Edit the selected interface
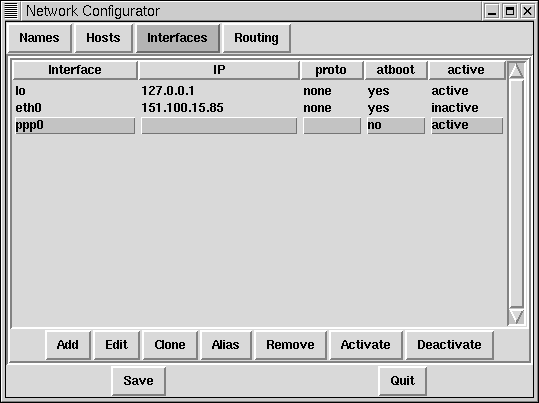Image resolution: width=539 pixels, height=403 pixels. 117,345
